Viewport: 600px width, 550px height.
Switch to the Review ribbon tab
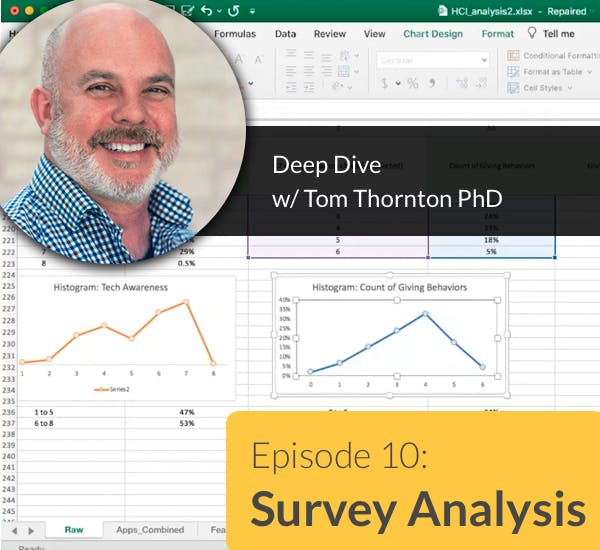pyautogui.click(x=329, y=34)
